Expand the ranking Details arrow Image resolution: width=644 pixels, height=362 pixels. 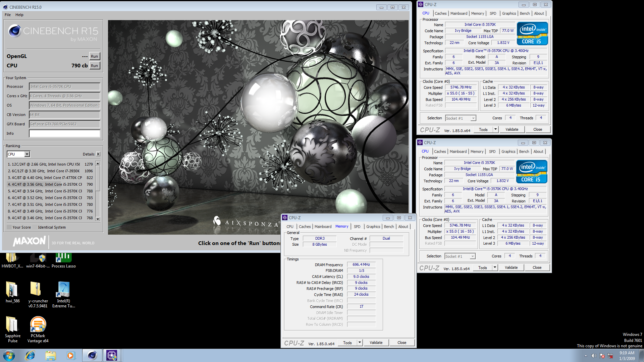98,154
